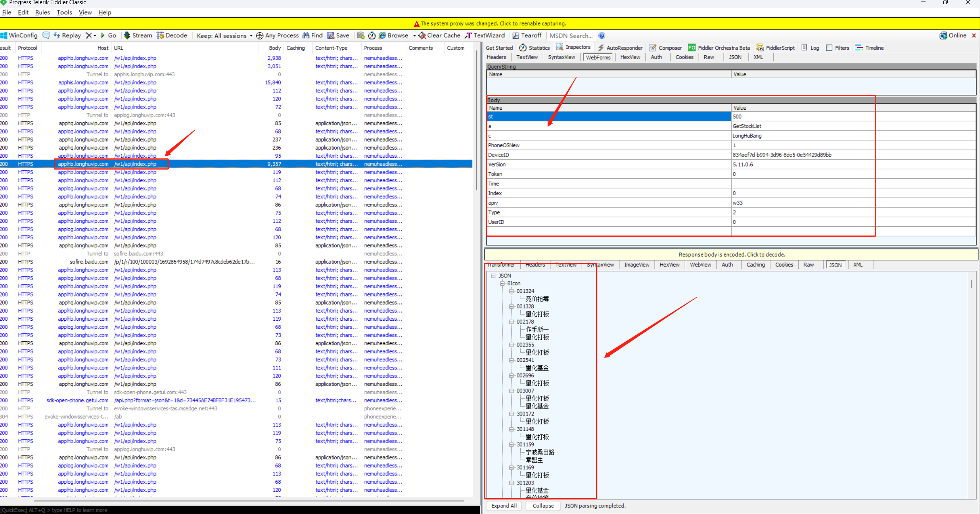Switch to the AutoResponder tab

click(620, 48)
